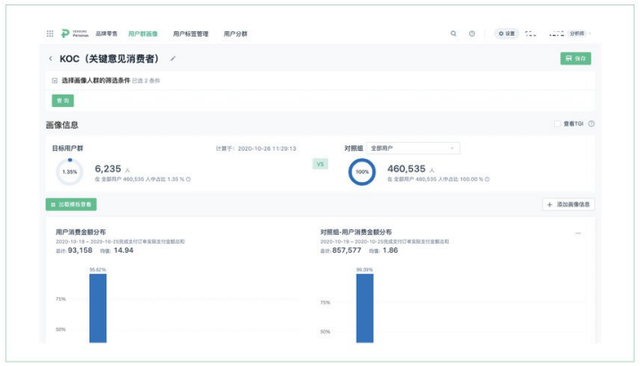
Task: Select the 用户群画像 tab
Action: pos(143,34)
